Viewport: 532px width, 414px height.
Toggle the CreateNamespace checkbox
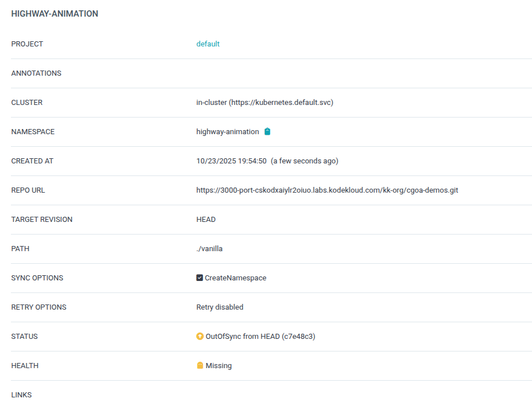[199, 278]
